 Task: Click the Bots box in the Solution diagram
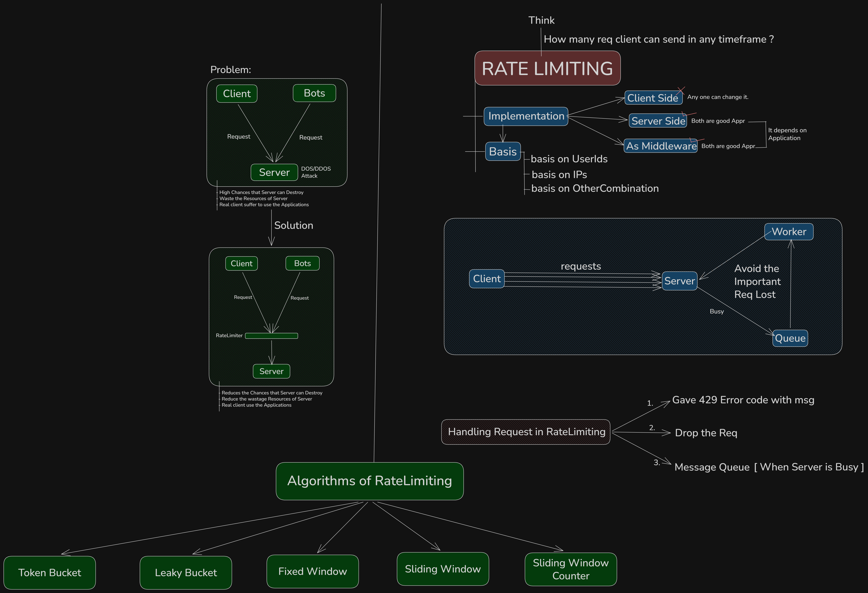coord(303,263)
